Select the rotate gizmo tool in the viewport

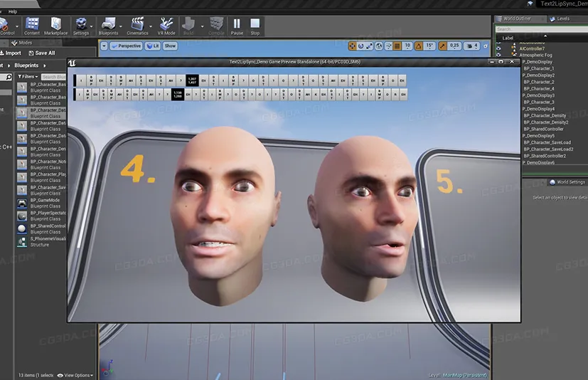(x=360, y=46)
